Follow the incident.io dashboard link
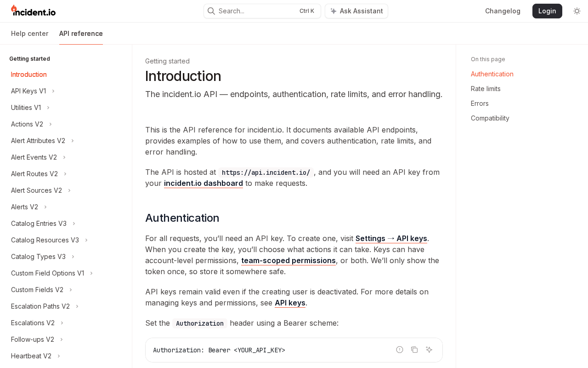 [x=204, y=183]
